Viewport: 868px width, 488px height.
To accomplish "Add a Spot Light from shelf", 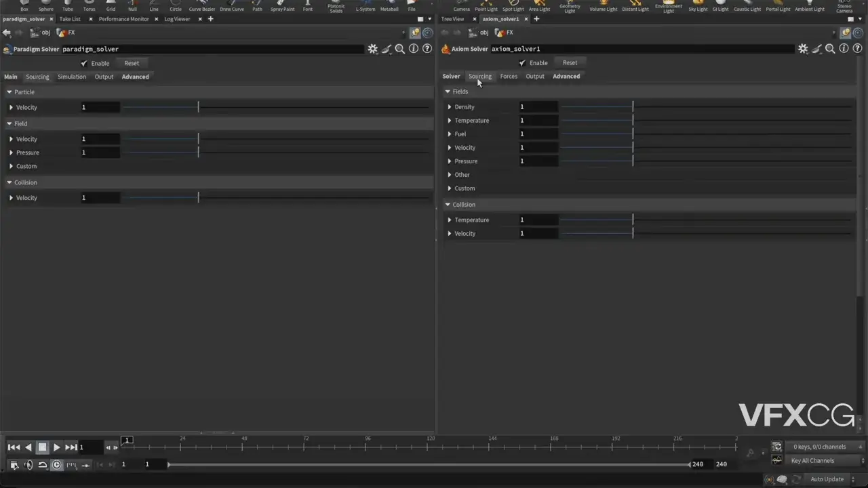I will coord(513,6).
